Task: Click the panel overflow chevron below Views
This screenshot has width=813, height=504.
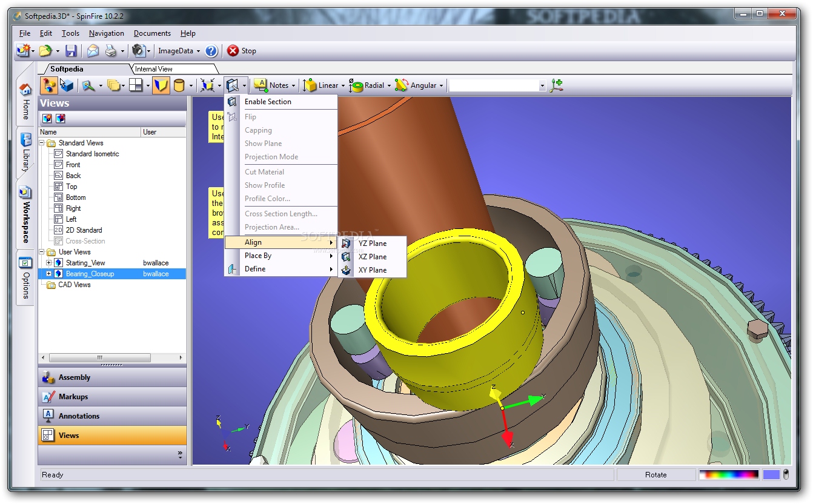Action: click(180, 454)
